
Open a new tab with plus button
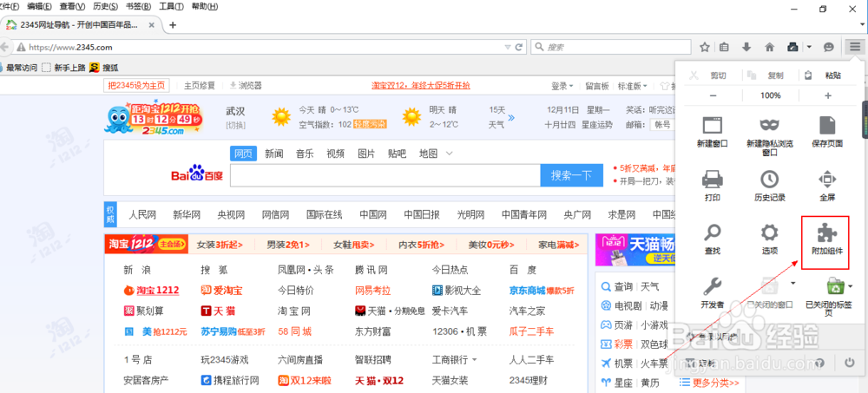coord(173,25)
